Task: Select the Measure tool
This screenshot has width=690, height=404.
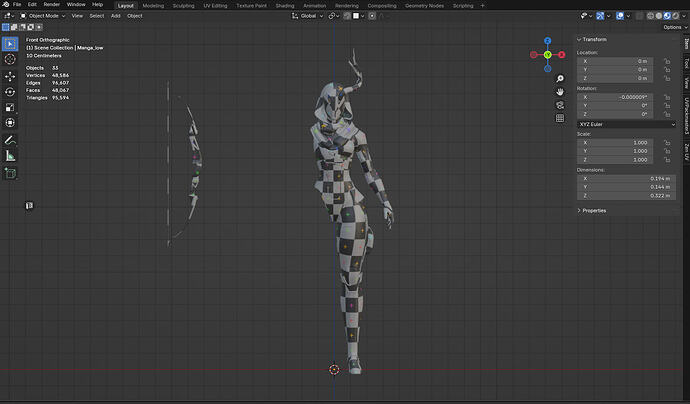Action: coord(10,156)
